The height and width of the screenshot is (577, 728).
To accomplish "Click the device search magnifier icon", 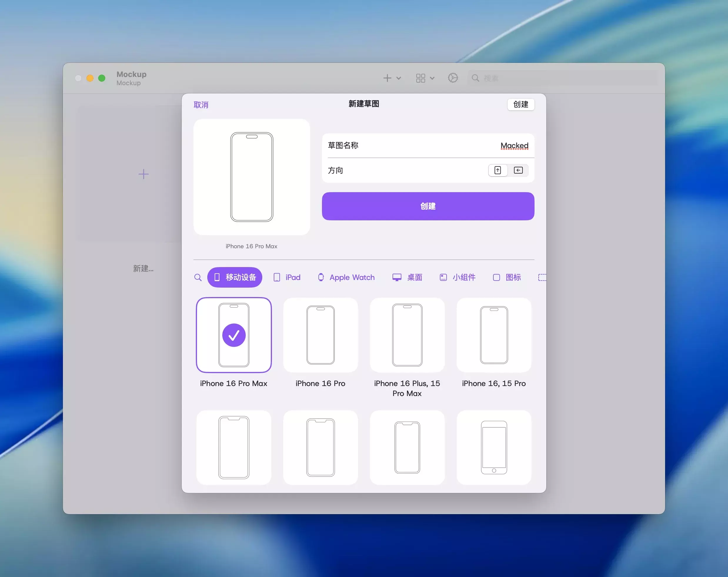I will (x=198, y=277).
